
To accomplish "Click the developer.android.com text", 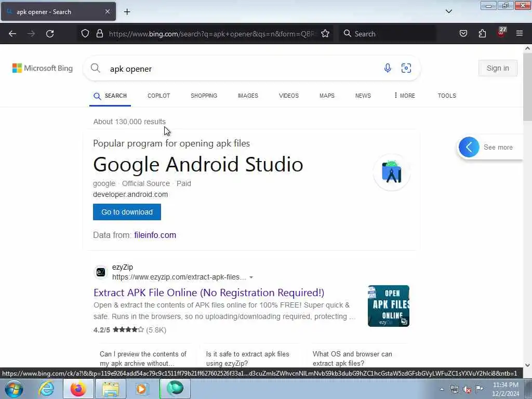I will coord(130,194).
